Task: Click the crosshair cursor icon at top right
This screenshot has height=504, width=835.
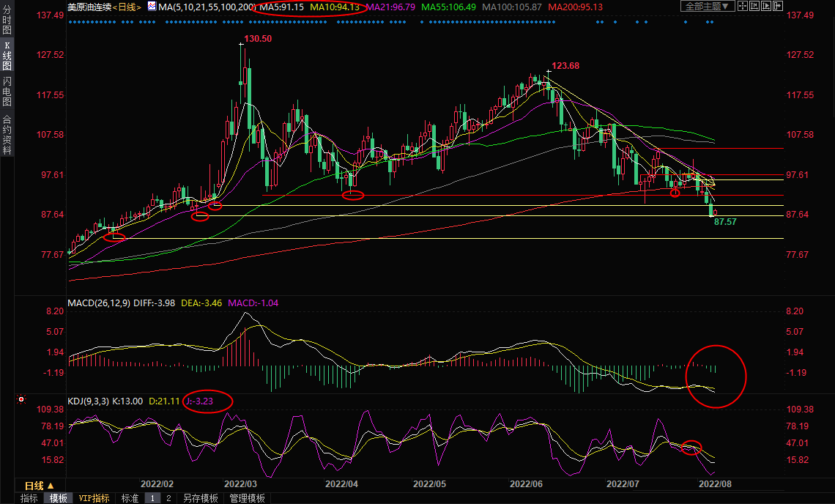Action: coord(743,6)
